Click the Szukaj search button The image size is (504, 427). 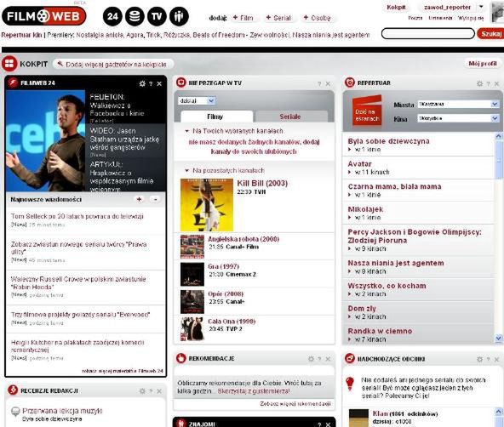(491, 33)
